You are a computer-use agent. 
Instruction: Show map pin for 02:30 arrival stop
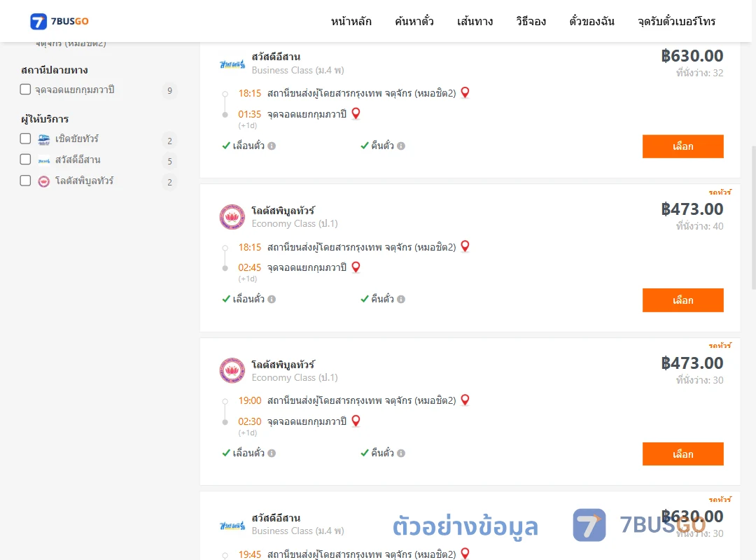tap(356, 421)
